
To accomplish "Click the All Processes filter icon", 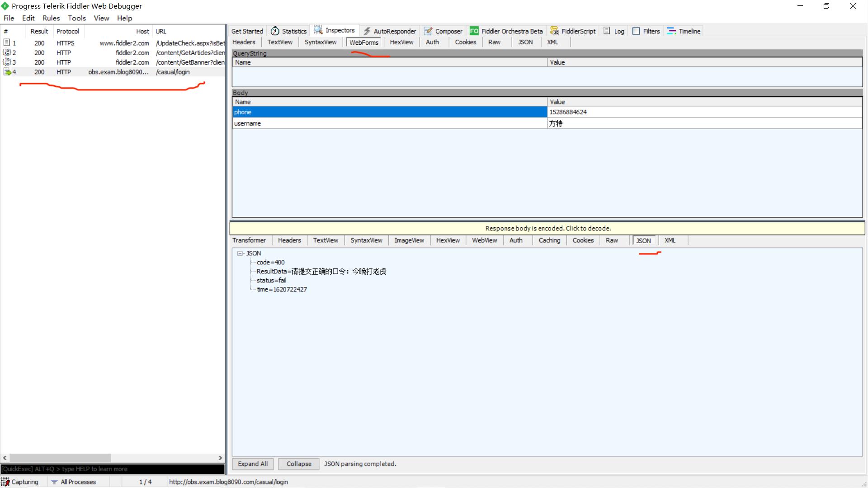I will point(54,482).
